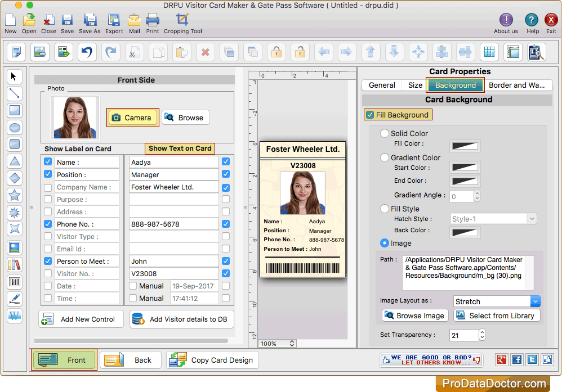Image resolution: width=562 pixels, height=392 pixels.
Task: Select the arrow pointer tool
Action: click(x=14, y=76)
